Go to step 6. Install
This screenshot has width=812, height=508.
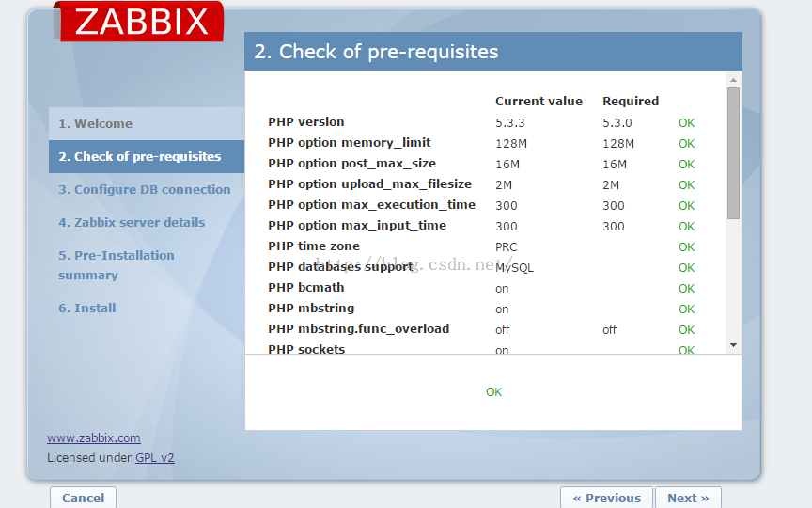tap(87, 308)
